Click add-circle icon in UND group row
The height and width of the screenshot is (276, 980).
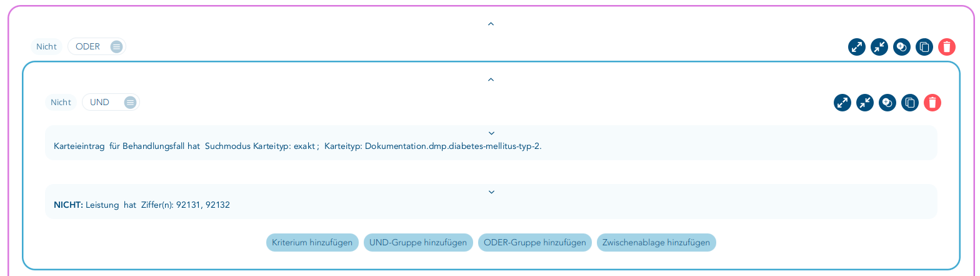point(887,103)
